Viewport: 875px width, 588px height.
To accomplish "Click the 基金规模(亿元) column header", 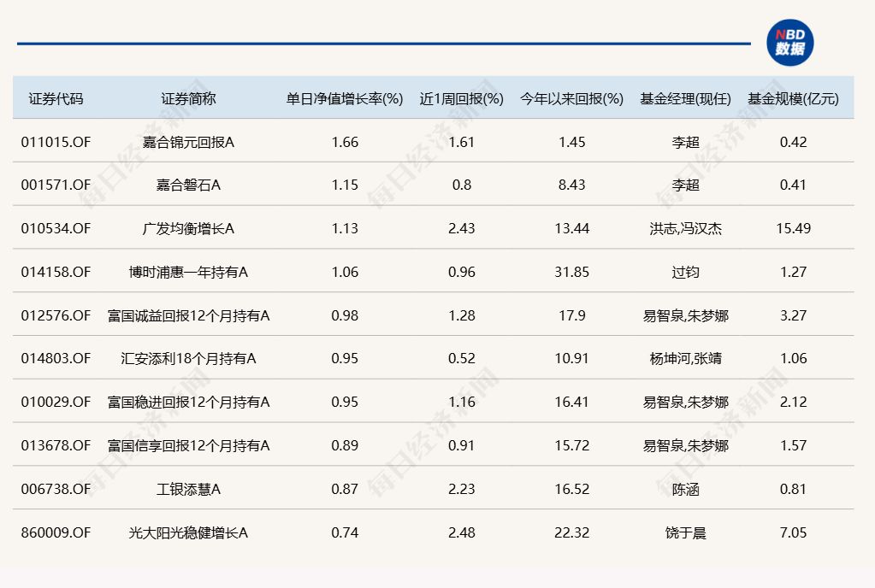I will coord(793,98).
